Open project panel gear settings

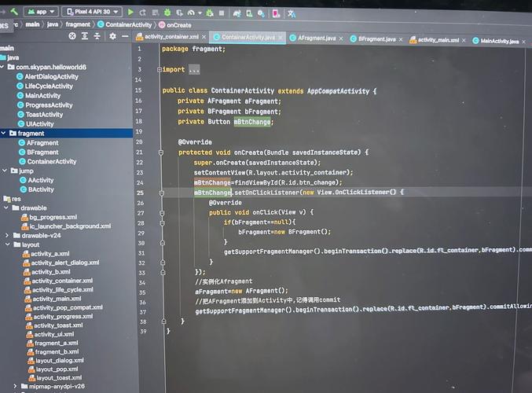click(x=112, y=36)
